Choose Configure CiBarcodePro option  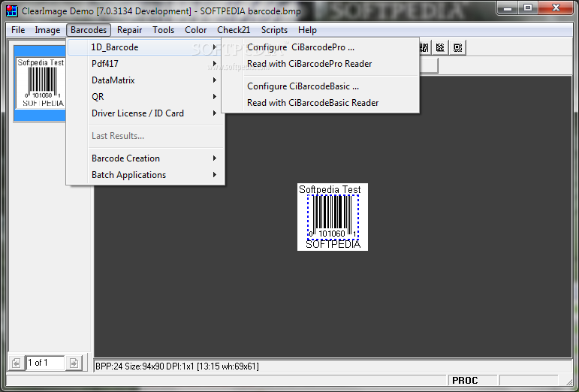pyautogui.click(x=320, y=47)
